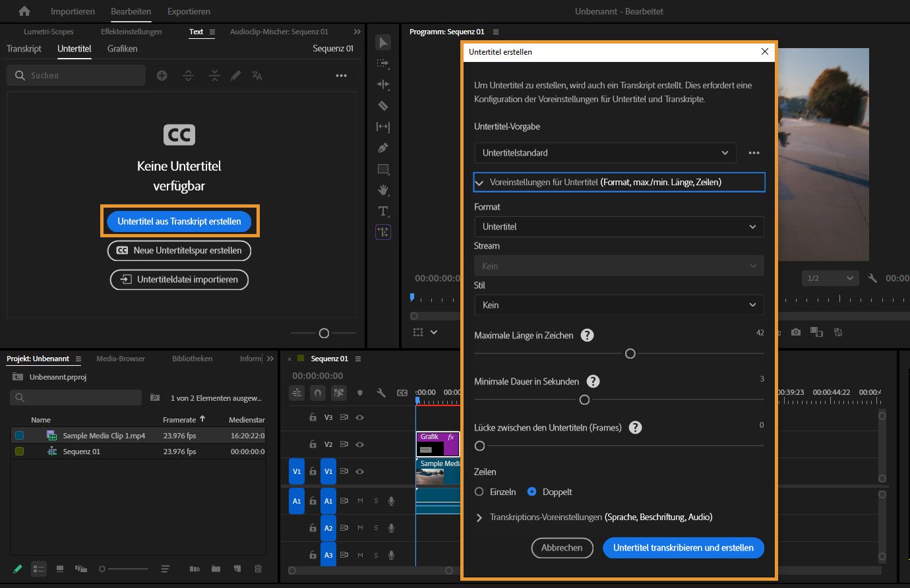Click the Abbrechen button
The width and height of the screenshot is (910, 588).
point(562,548)
